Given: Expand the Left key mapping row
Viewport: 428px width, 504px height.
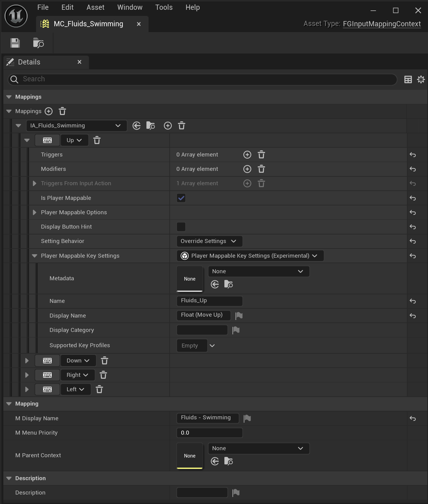Looking at the screenshot, I should pyautogui.click(x=27, y=389).
